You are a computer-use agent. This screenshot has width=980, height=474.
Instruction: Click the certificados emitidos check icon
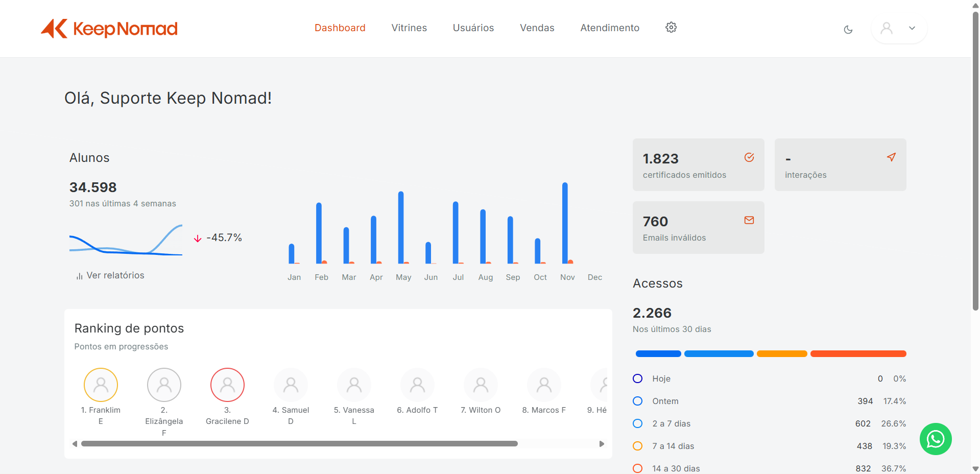point(749,157)
